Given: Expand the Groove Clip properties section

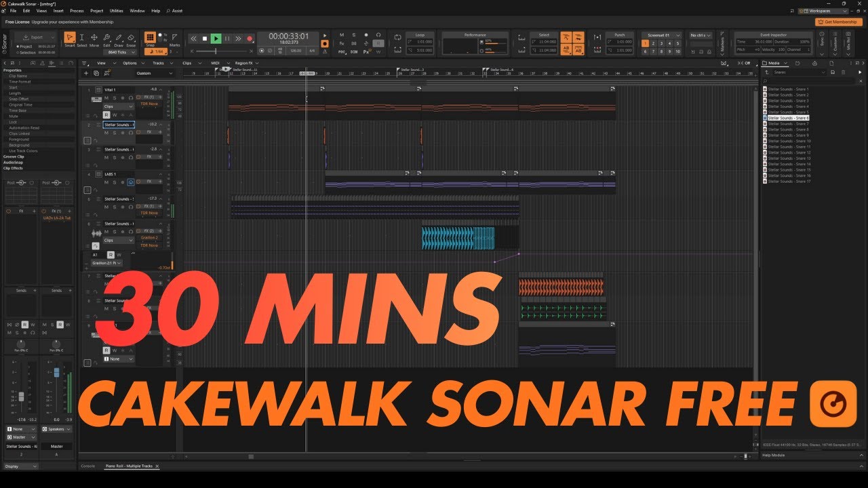Looking at the screenshot, I should [x=14, y=157].
